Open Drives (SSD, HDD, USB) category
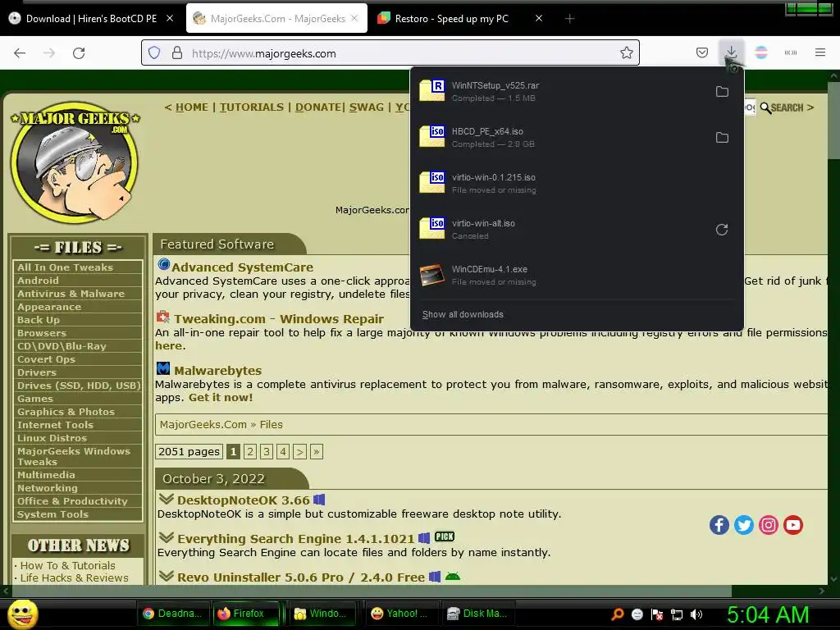 [79, 386]
